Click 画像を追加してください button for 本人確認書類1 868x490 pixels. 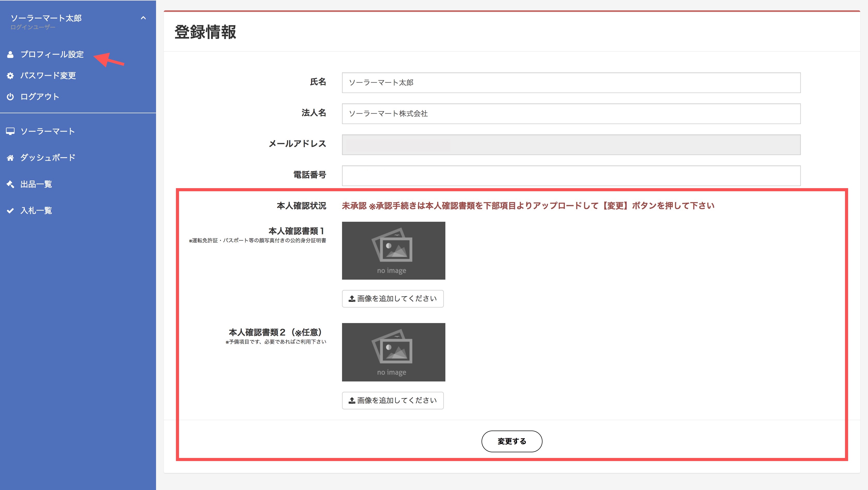click(393, 298)
